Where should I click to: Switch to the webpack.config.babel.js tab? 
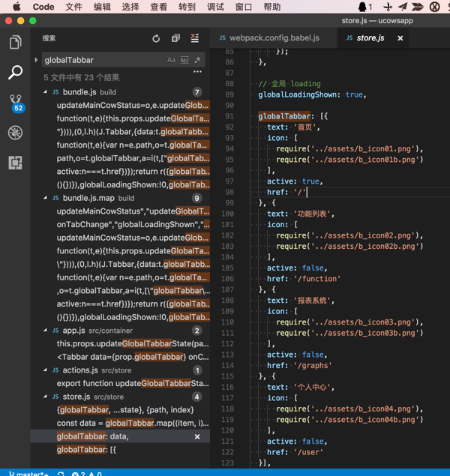coord(273,37)
